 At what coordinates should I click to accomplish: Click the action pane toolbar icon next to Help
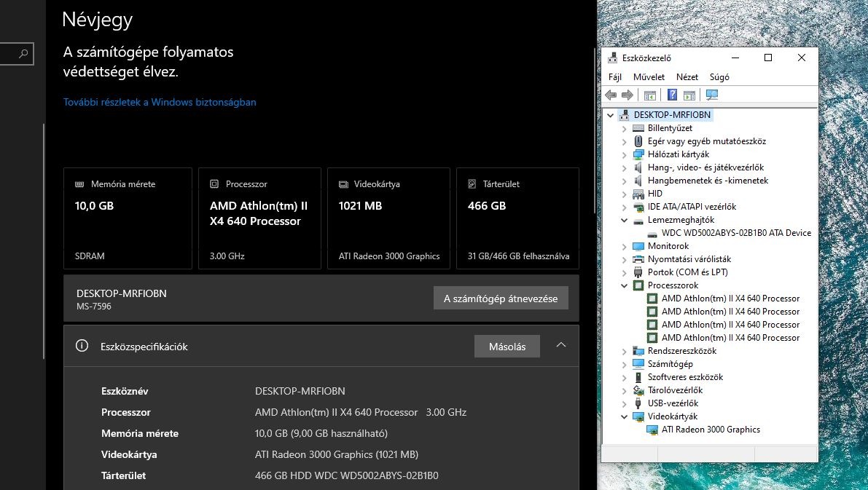[x=689, y=95]
